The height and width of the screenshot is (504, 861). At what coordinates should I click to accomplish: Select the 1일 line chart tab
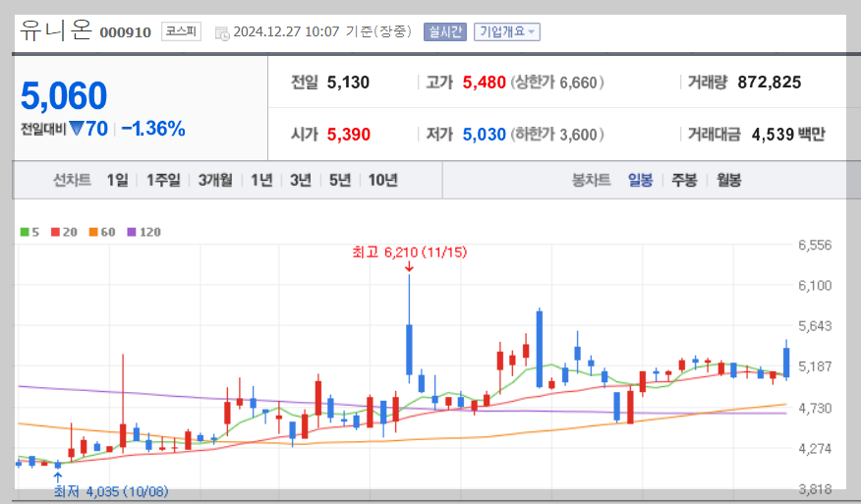pos(117,180)
